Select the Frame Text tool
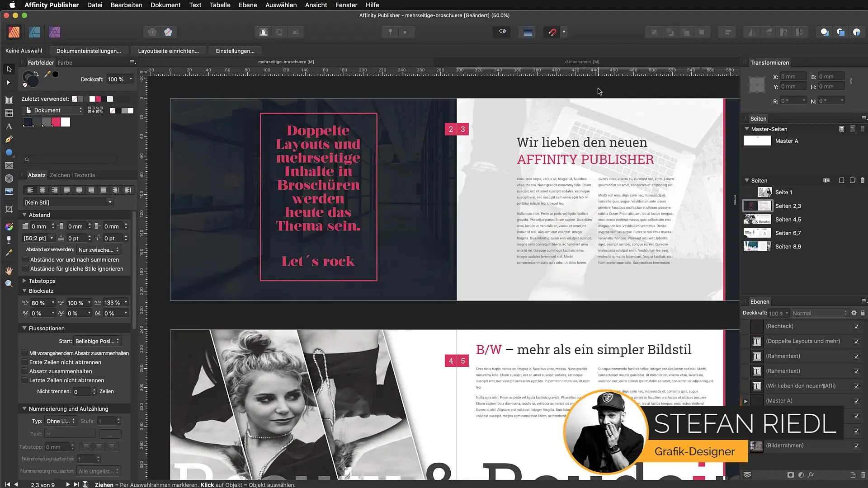Viewport: 868px width, 488px height. pyautogui.click(x=9, y=100)
